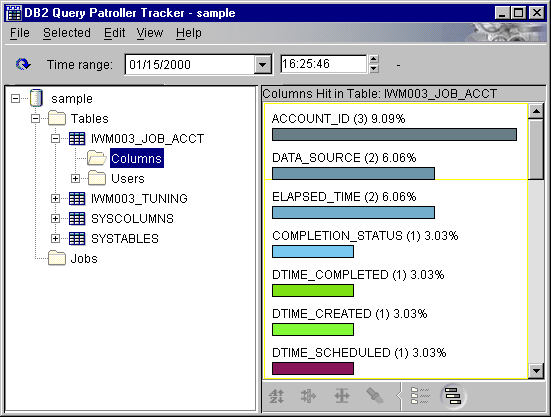Open the Help menu

(189, 33)
